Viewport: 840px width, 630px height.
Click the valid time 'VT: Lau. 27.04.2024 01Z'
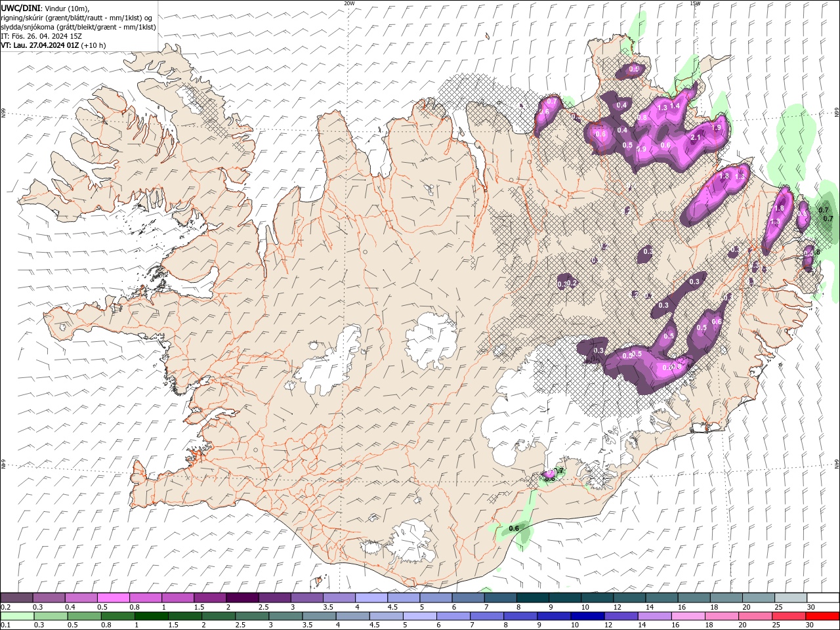pos(39,45)
